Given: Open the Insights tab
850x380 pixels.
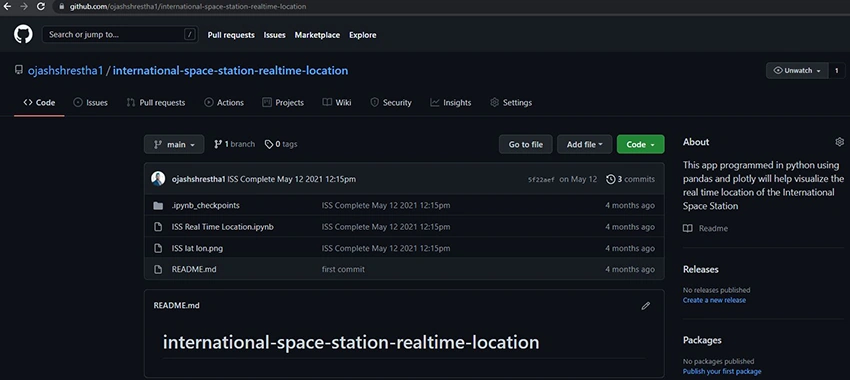Looking at the screenshot, I should coord(450,102).
